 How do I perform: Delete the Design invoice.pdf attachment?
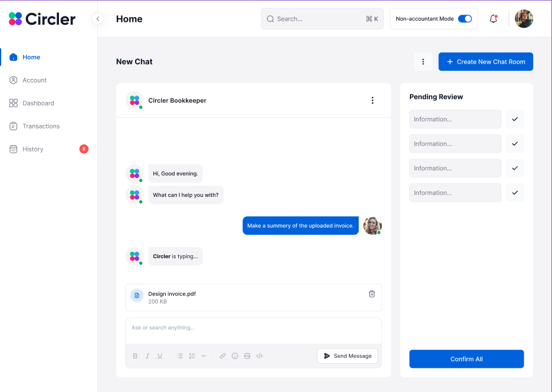(x=372, y=294)
